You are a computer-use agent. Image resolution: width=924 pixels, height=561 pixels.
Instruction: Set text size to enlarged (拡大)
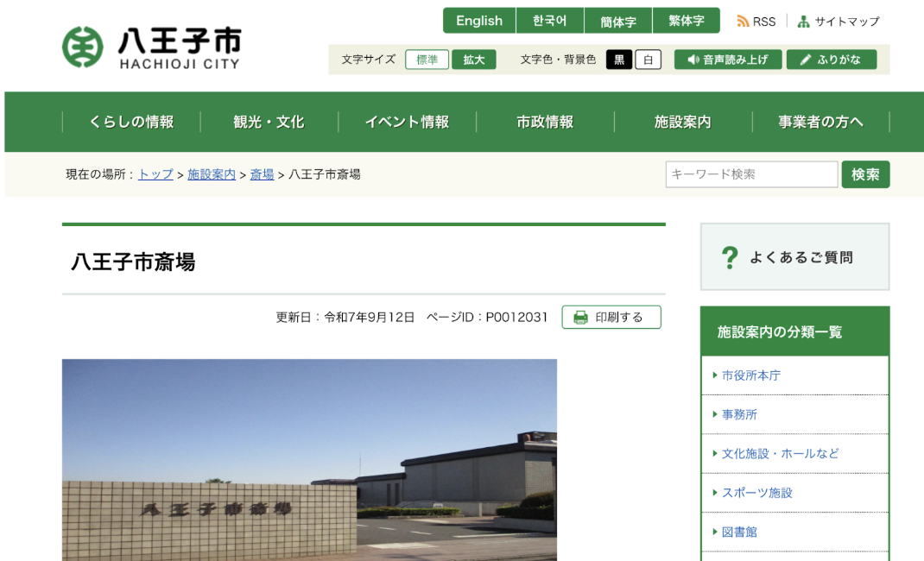point(473,60)
